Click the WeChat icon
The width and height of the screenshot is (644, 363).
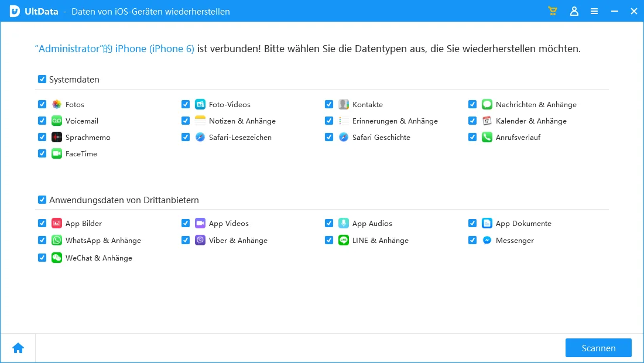(x=57, y=258)
